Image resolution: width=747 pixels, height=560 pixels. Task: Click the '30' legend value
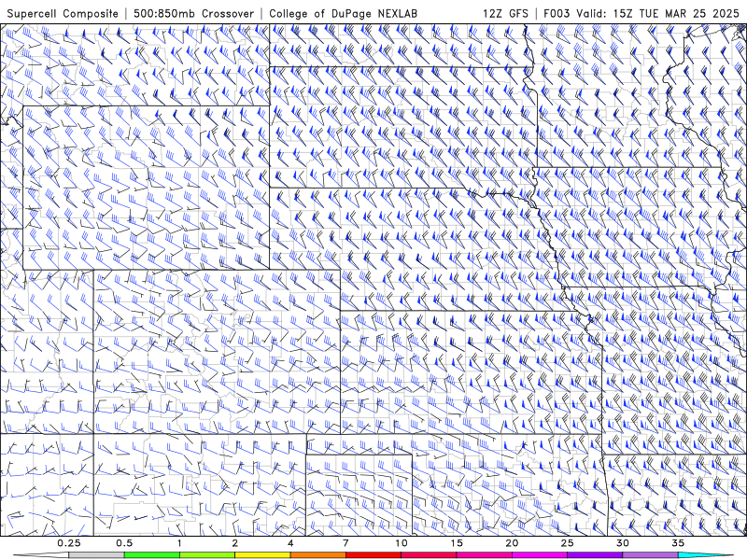coord(622,543)
